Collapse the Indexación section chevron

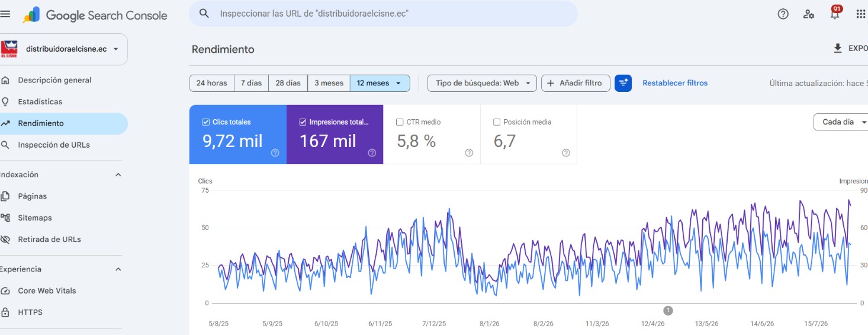(x=118, y=175)
